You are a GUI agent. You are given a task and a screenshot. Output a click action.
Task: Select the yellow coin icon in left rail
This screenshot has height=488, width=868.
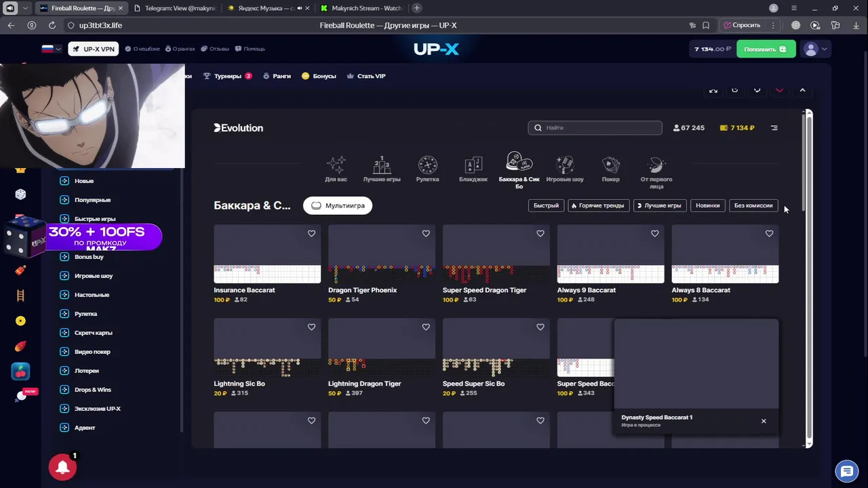[20, 321]
